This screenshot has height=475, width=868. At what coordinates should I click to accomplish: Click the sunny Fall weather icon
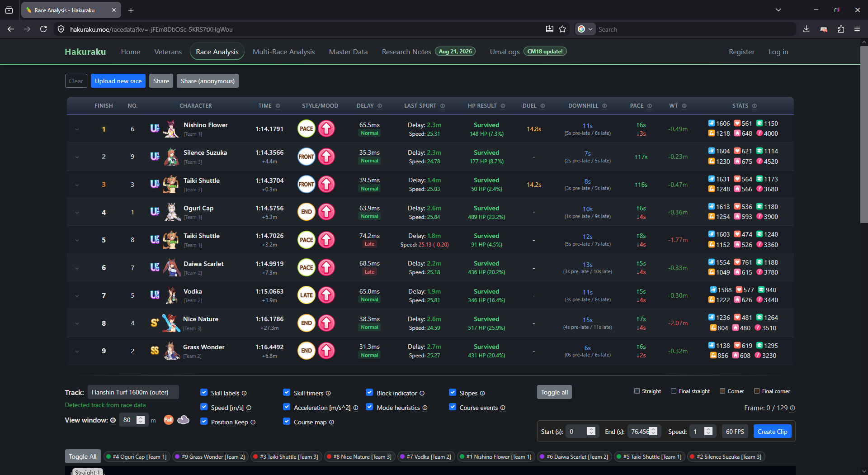(168, 420)
